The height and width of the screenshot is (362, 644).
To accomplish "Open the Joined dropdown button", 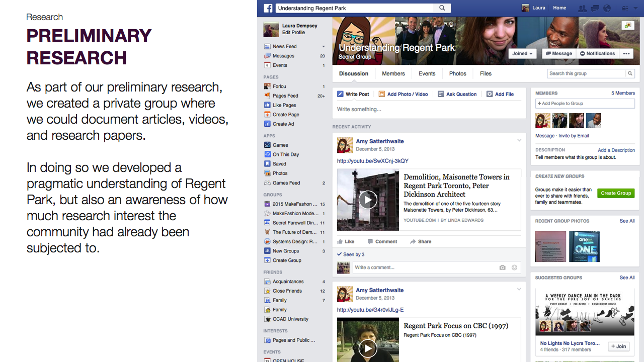I will (523, 53).
